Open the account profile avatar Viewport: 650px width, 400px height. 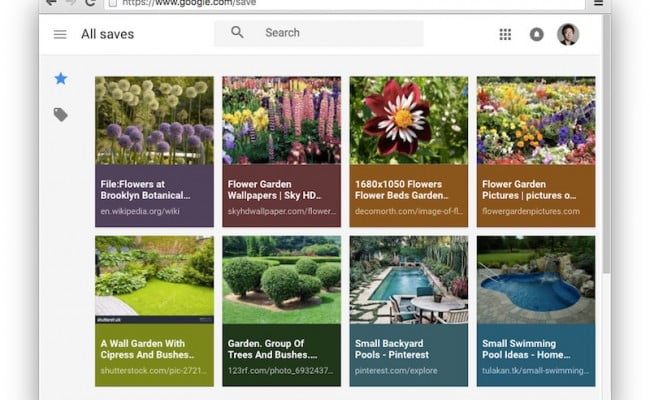(x=568, y=34)
